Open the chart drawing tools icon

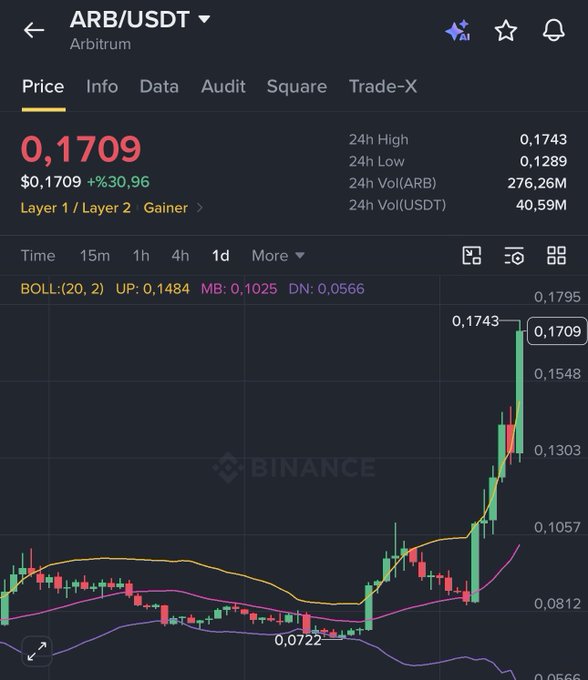[471, 255]
